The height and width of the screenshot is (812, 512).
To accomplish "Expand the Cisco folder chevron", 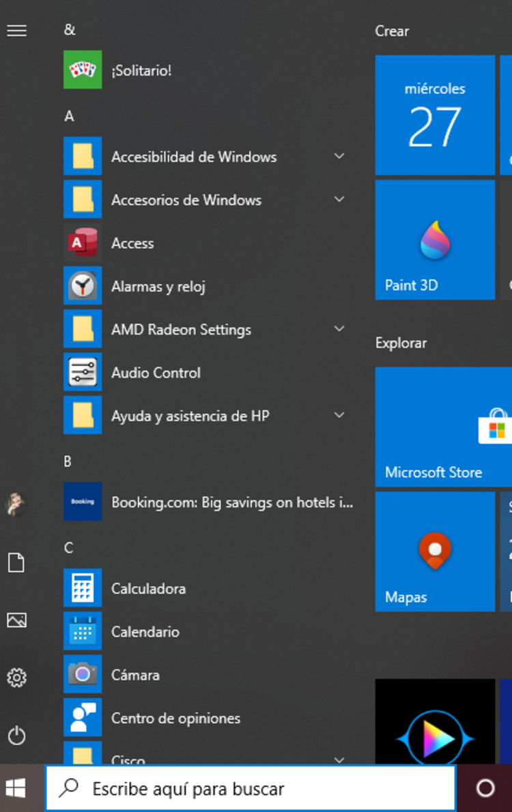I will point(339,759).
